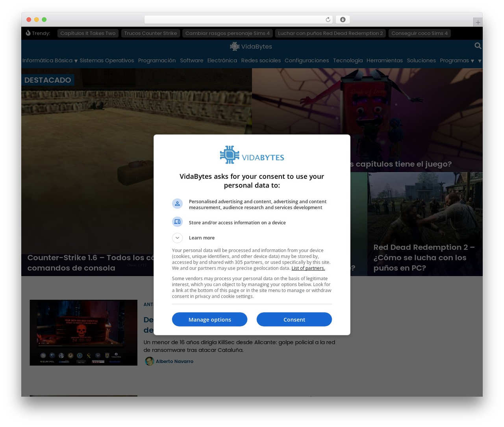
Task: Click the DESTACADO label
Action: [x=48, y=80]
